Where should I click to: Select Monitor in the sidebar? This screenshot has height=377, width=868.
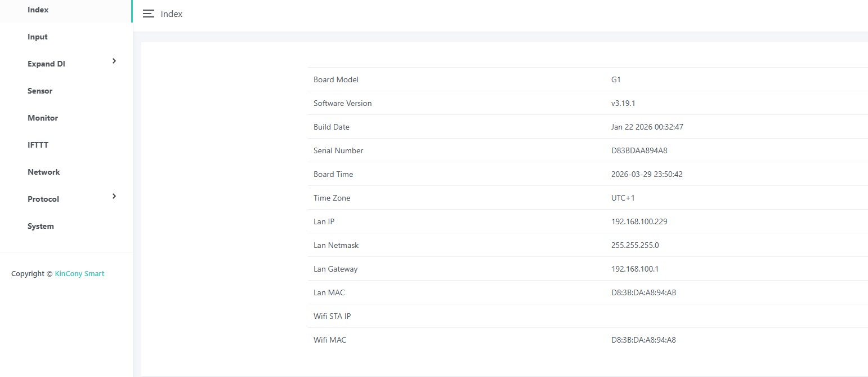[43, 118]
